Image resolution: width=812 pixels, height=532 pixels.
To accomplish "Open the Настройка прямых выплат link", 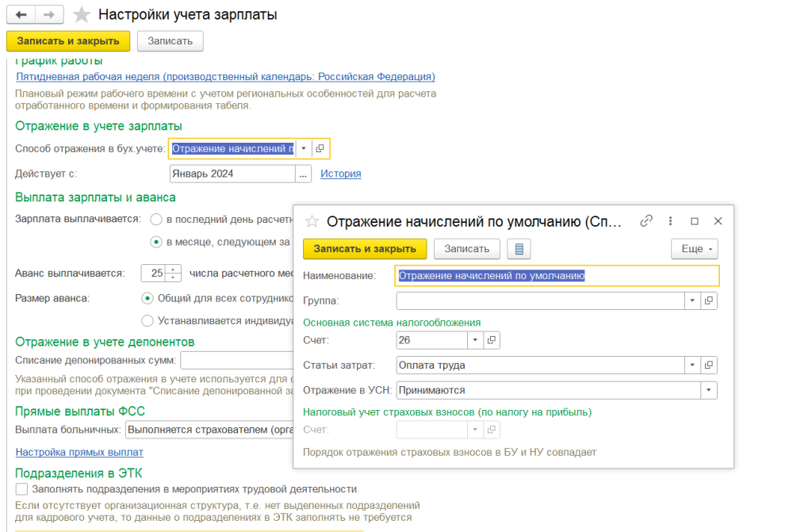I will 79,452.
